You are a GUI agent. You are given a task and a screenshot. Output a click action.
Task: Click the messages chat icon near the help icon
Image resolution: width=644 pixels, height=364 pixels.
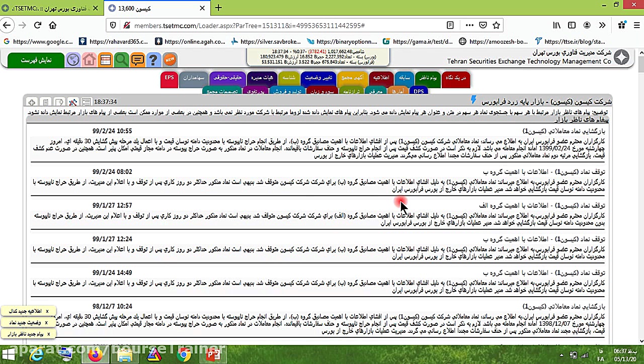[x=137, y=59]
